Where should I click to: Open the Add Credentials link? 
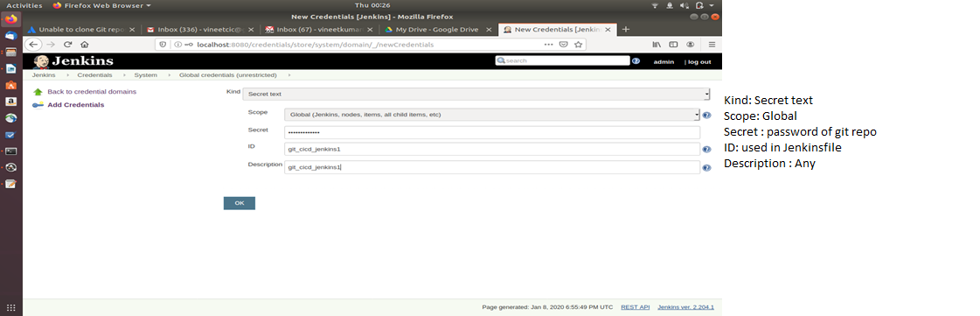[76, 104]
